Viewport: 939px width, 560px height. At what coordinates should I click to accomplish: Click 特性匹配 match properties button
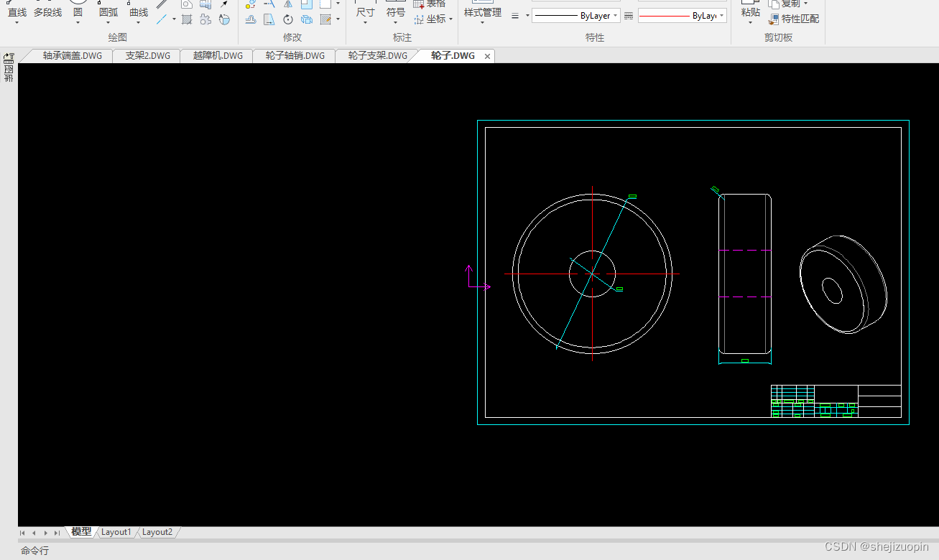point(794,19)
